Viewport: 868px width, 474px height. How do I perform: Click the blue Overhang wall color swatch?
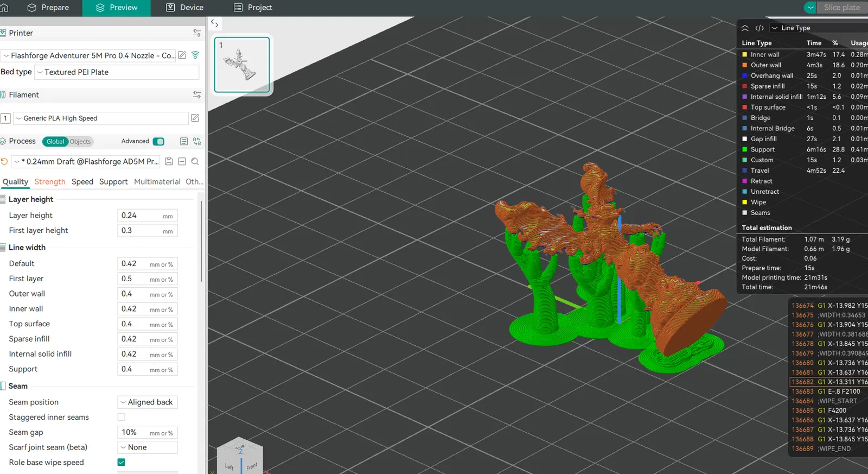click(x=745, y=76)
